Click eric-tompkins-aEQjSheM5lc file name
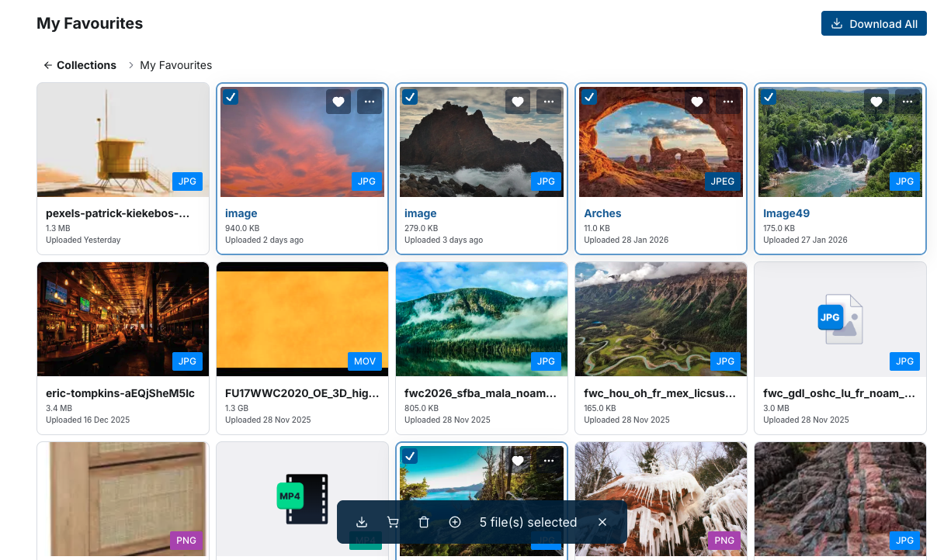Screen dimensions: 937x560 (x=120, y=393)
